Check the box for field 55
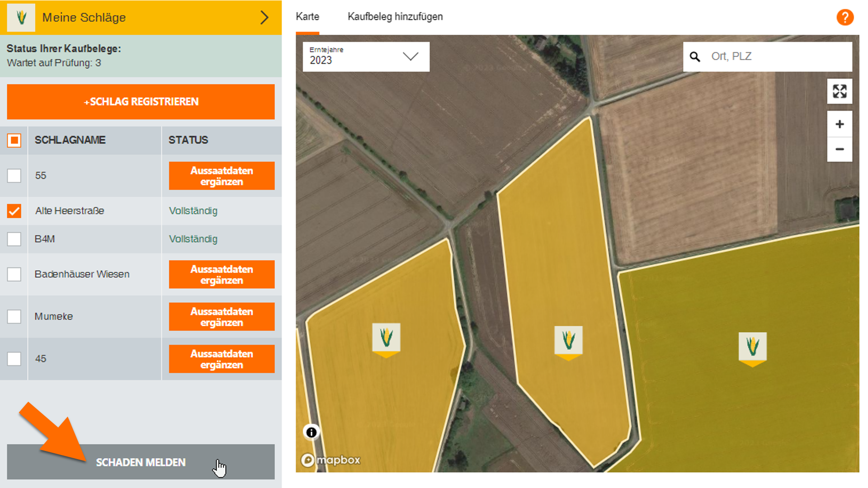This screenshot has height=488, width=868. point(14,175)
